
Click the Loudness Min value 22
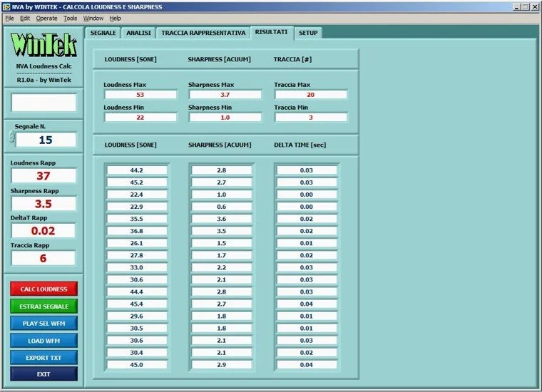click(140, 118)
